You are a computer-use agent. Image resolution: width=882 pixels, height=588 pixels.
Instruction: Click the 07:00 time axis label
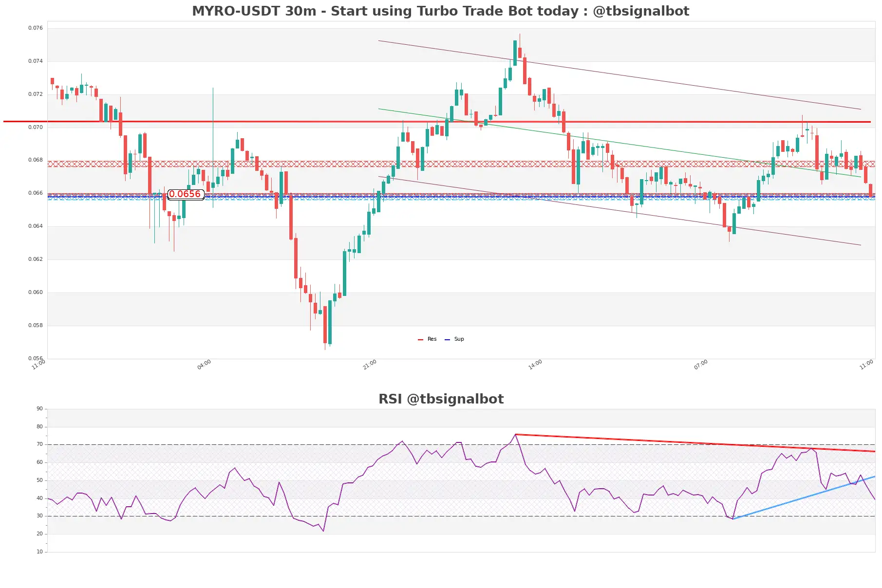701,365
